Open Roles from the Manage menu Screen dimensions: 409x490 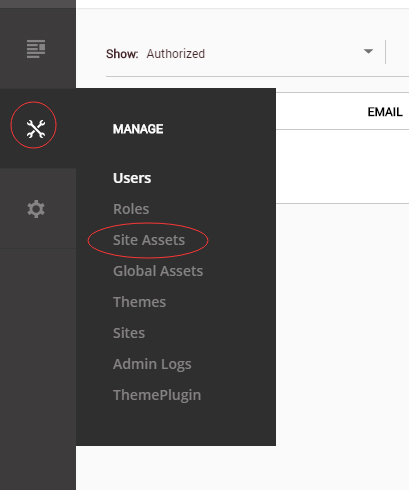coord(131,209)
